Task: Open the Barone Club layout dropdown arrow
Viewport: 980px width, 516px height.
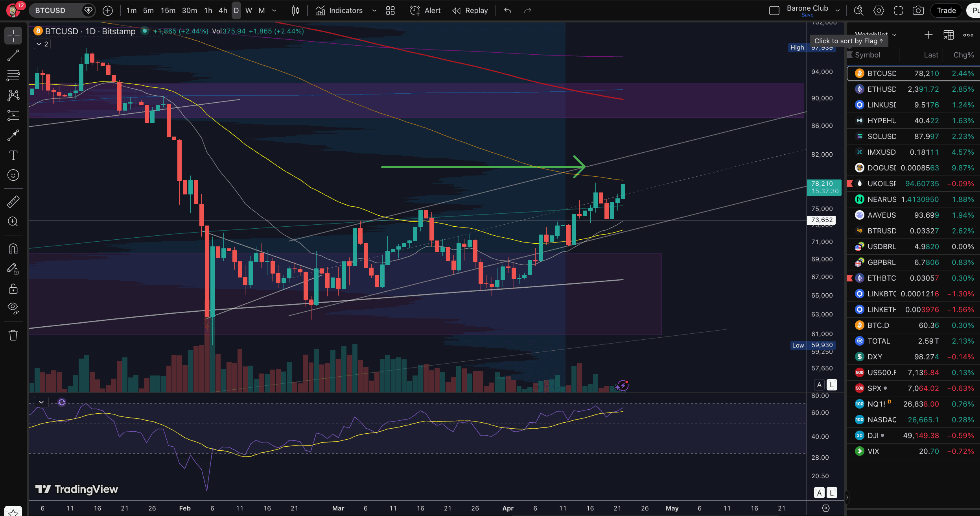Action: [838, 11]
